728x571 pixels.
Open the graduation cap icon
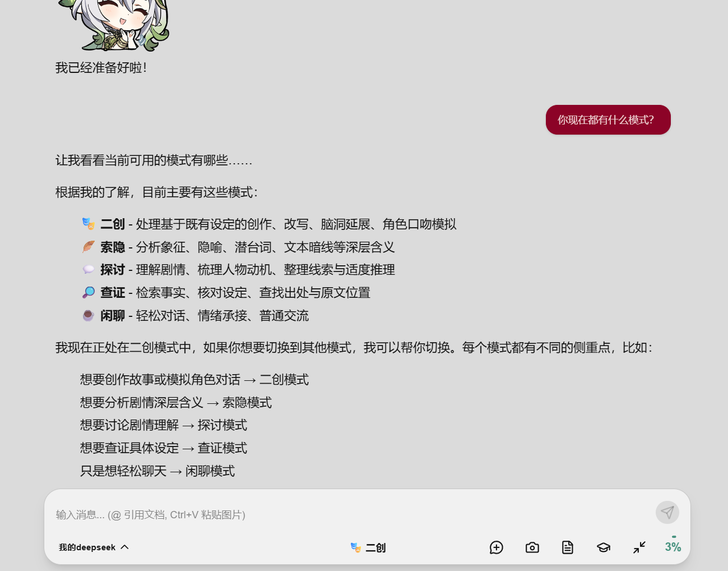(x=603, y=547)
